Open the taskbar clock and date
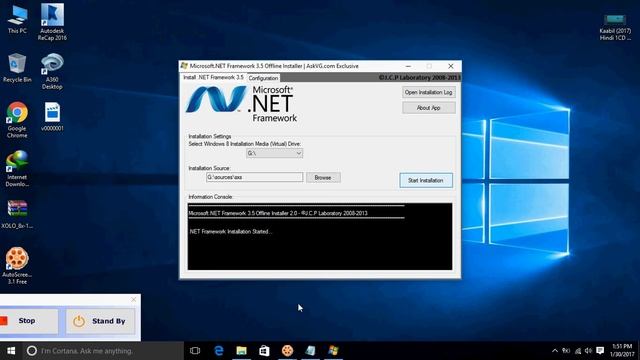Screen dimensions: 640x360 [x=621, y=351]
